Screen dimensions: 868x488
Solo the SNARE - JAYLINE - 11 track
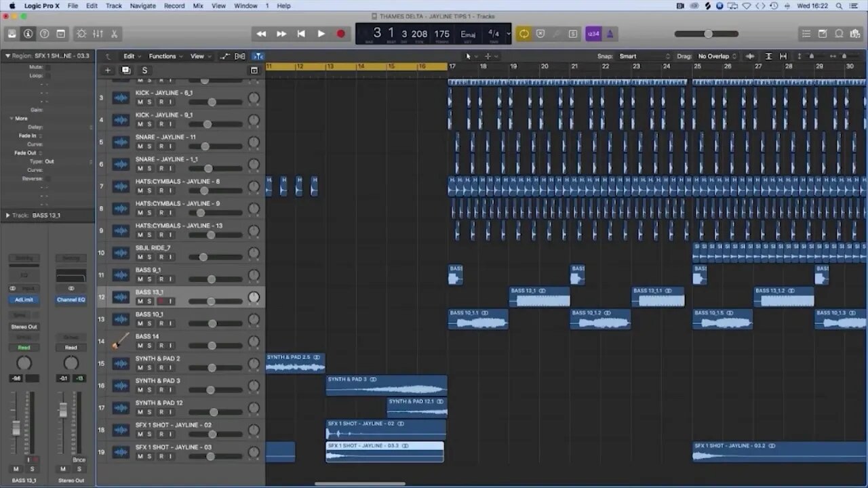[x=150, y=146]
